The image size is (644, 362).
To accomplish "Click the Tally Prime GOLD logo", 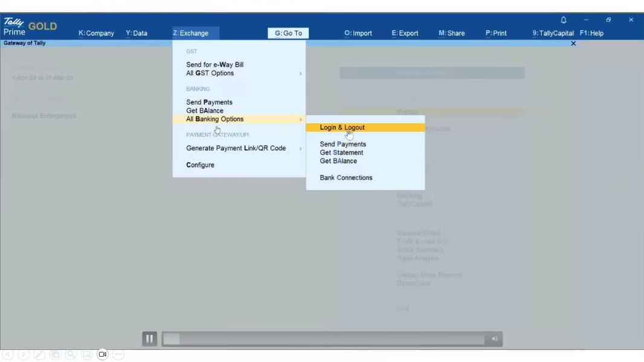I will [x=30, y=27].
